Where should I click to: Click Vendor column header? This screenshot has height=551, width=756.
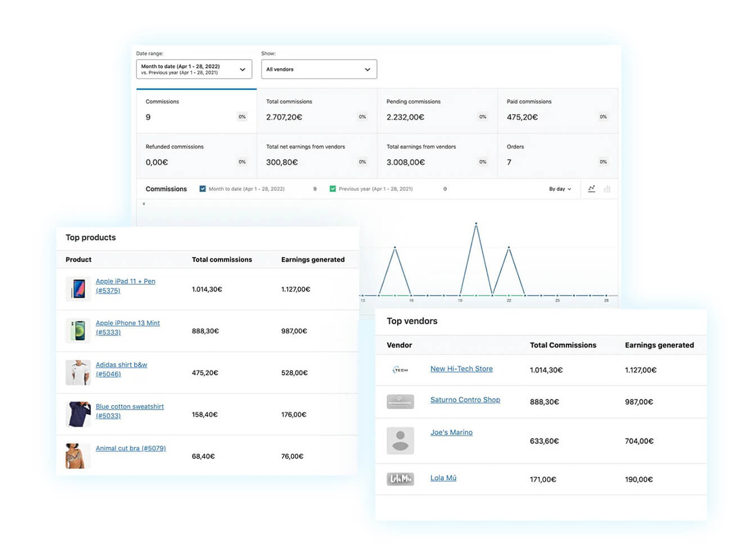399,345
